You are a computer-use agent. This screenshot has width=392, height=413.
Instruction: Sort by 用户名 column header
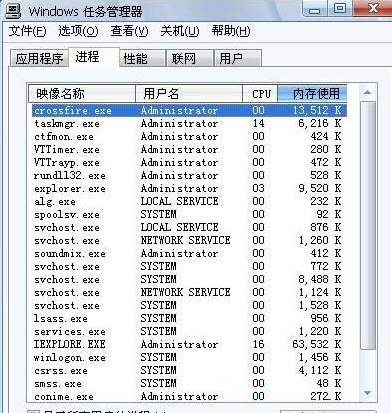(x=189, y=93)
